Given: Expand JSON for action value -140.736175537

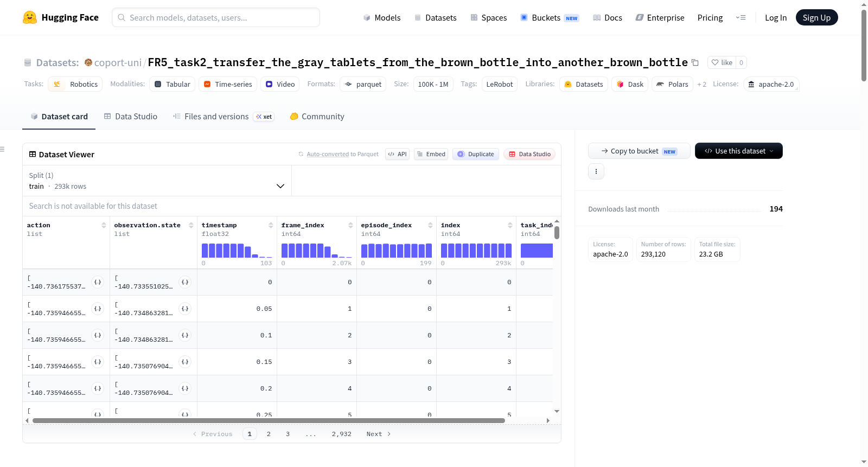Looking at the screenshot, I should click(x=98, y=282).
